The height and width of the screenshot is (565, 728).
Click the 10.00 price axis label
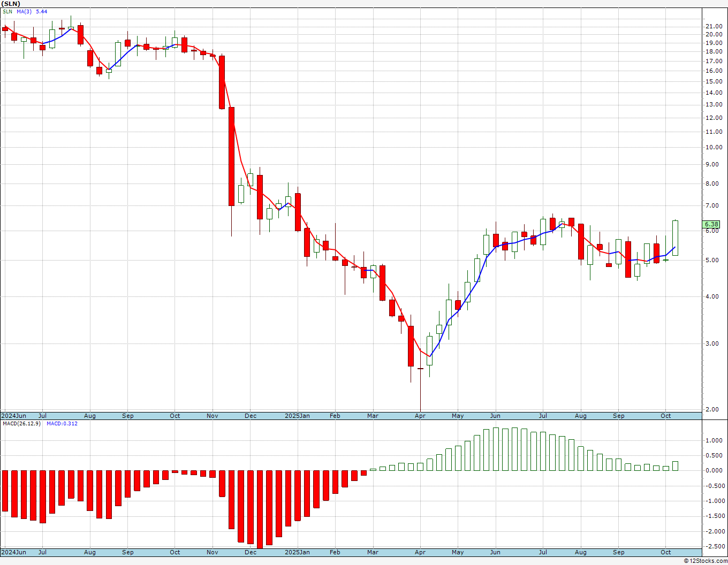click(714, 148)
